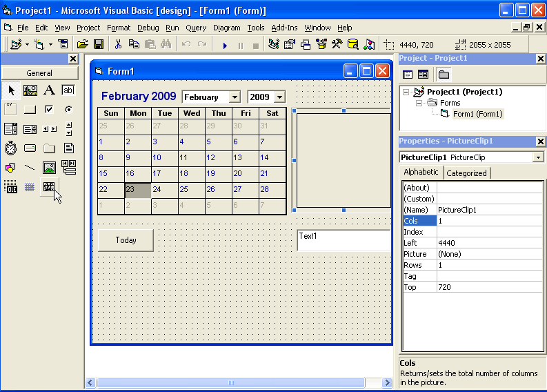
Task: Collapse the Forms folder node
Action: click(419, 103)
